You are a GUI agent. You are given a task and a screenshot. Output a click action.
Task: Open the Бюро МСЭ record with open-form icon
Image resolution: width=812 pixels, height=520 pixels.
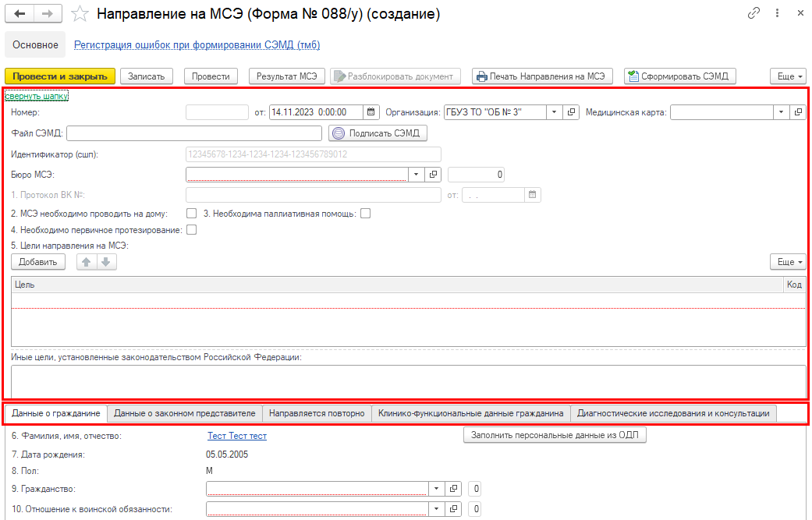(434, 175)
